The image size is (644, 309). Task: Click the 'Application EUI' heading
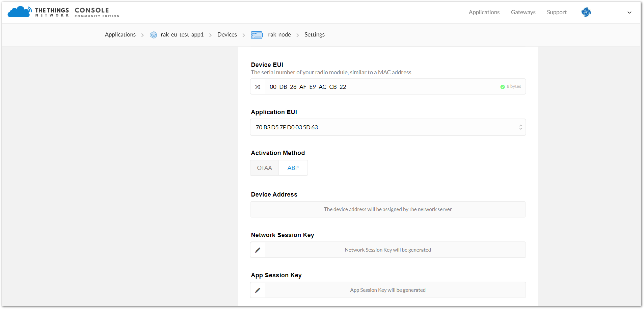[274, 112]
